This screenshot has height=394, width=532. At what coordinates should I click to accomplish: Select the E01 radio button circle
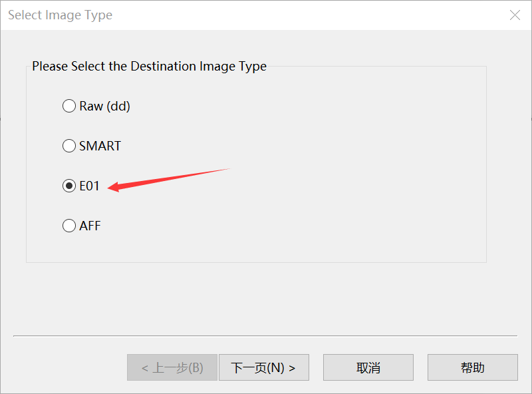tap(69, 186)
